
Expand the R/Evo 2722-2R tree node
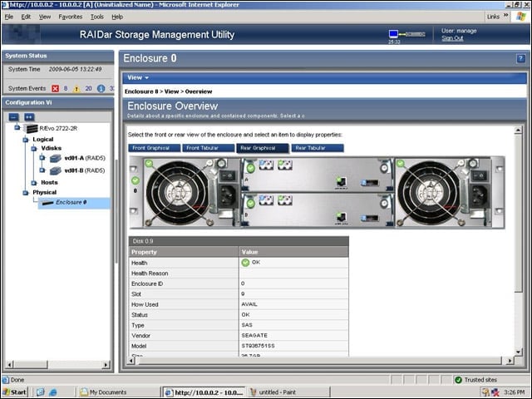(17, 127)
